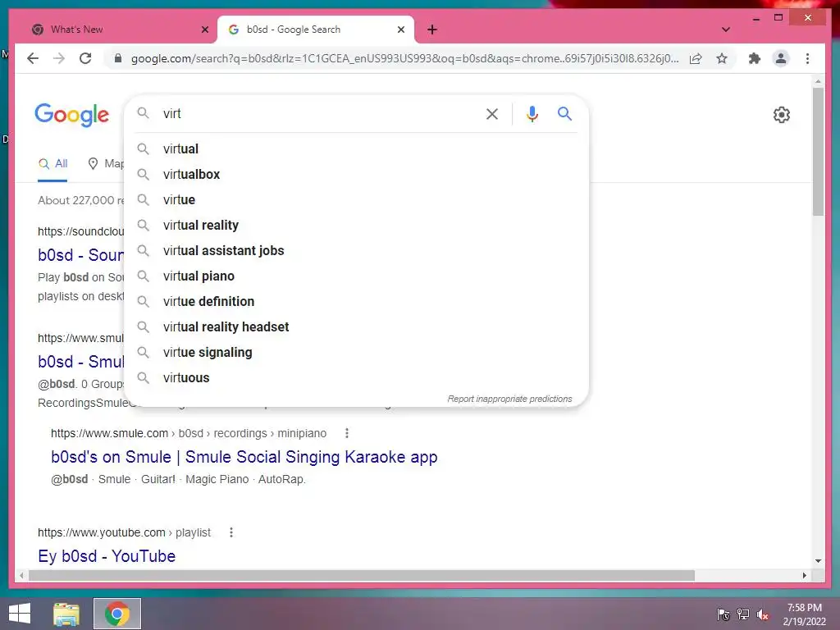This screenshot has height=630, width=840.
Task: Click the smule.com minipiano breadcrumb URL
Action: pyautogui.click(x=189, y=433)
